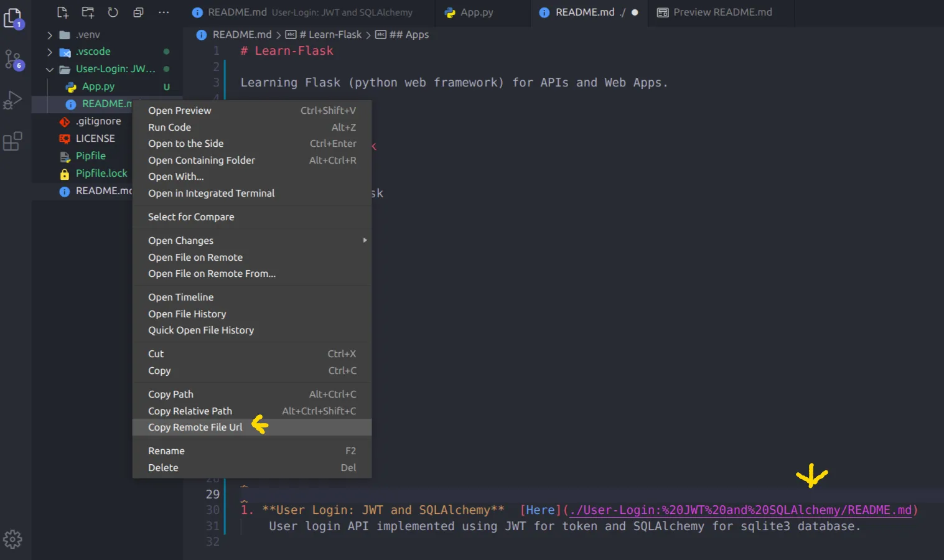Switch to the README.md ./ tab
The height and width of the screenshot is (560, 944).
click(x=589, y=12)
